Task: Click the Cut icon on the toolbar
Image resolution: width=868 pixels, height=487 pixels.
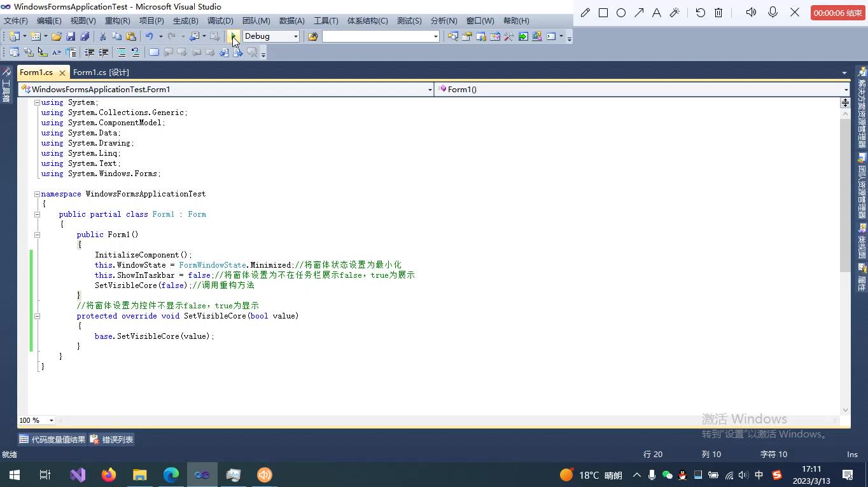Action: click(102, 36)
